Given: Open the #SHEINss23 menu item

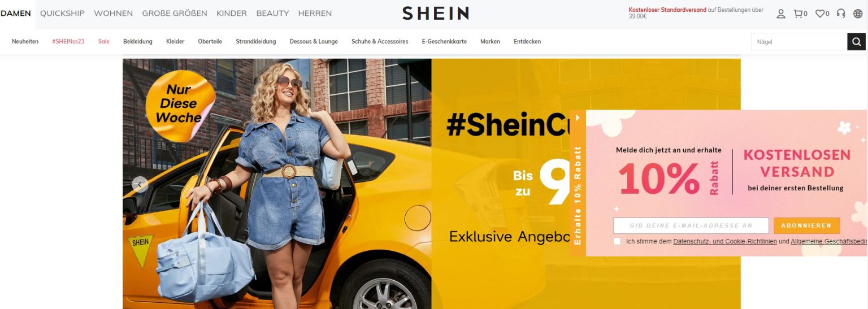Looking at the screenshot, I should coord(68,41).
